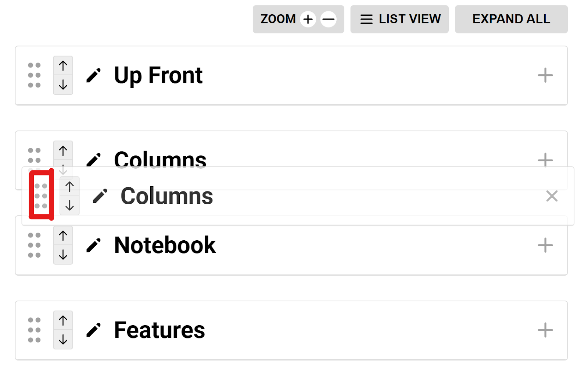Expand the Up Front section

(545, 75)
